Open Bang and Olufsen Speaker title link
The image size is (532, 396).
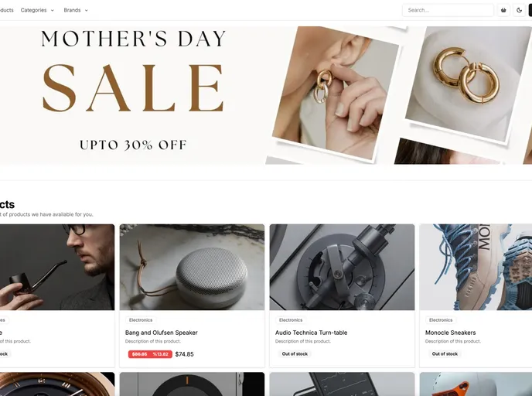pos(161,333)
